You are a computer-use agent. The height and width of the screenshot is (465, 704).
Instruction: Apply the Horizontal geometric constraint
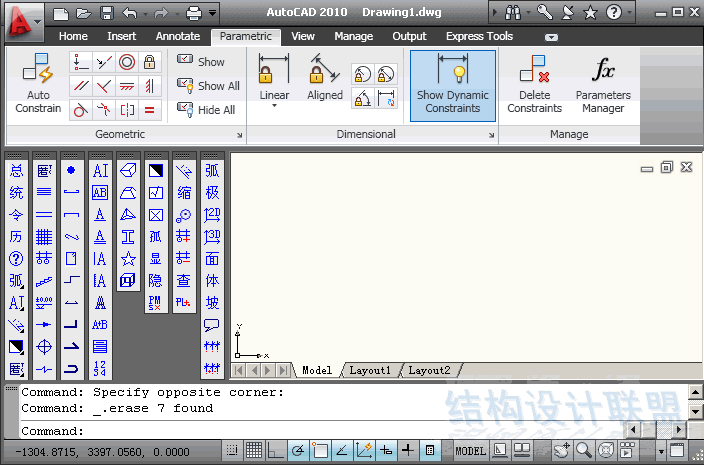click(x=127, y=86)
